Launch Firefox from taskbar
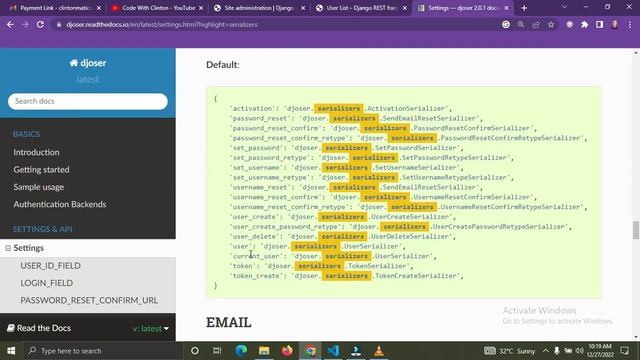Screen dimensions: 640x360 tap(287, 351)
